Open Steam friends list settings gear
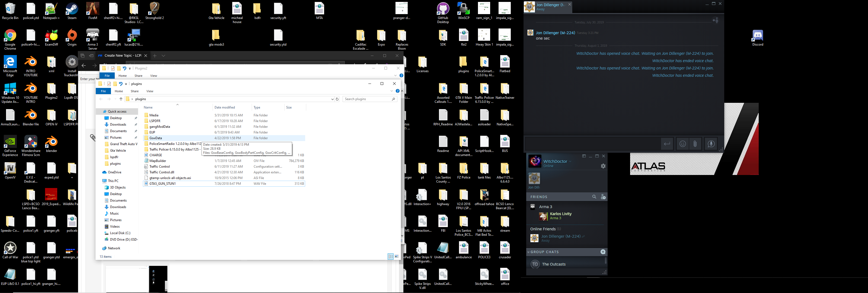The width and height of the screenshot is (868, 293). click(x=603, y=166)
